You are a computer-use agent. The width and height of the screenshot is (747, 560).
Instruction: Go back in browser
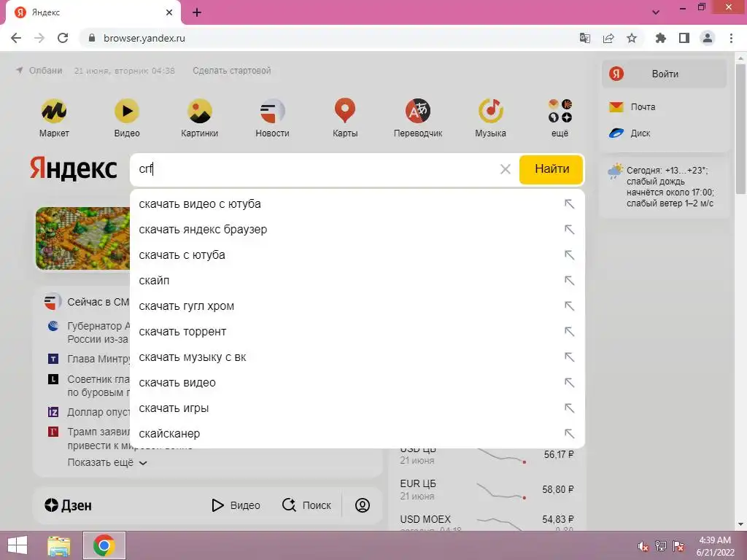pyautogui.click(x=16, y=38)
